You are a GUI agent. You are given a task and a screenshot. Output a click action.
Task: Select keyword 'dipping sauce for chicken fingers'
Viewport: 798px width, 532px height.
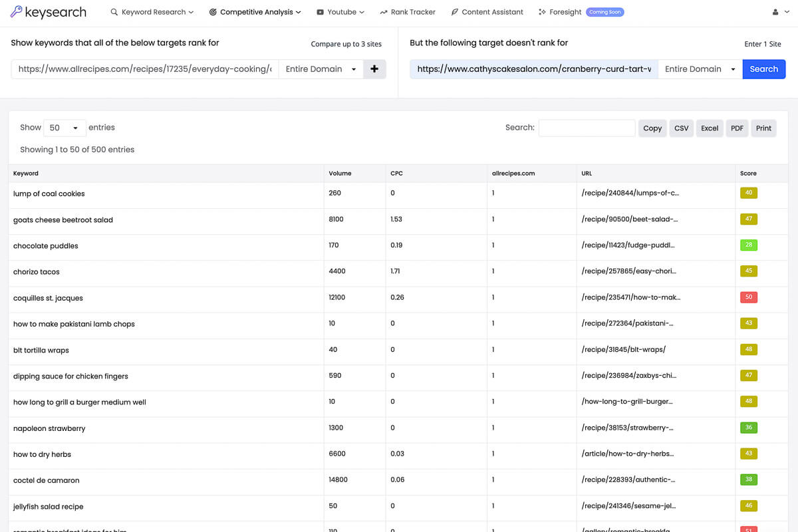pos(70,376)
